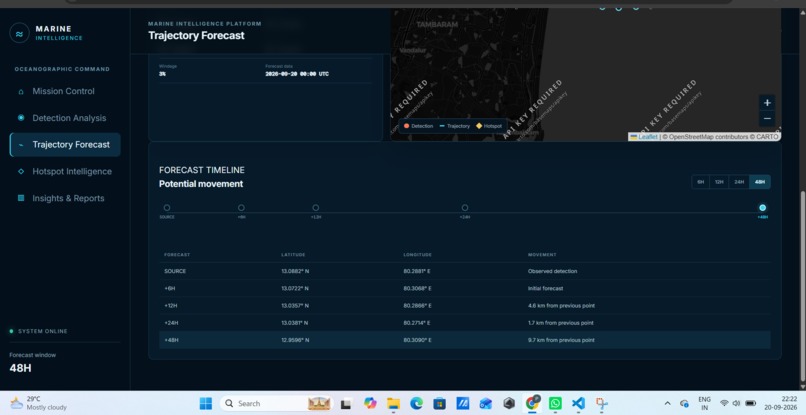Select the +12H forecast table row label
Viewport: 806px width, 415px height.
coord(171,305)
